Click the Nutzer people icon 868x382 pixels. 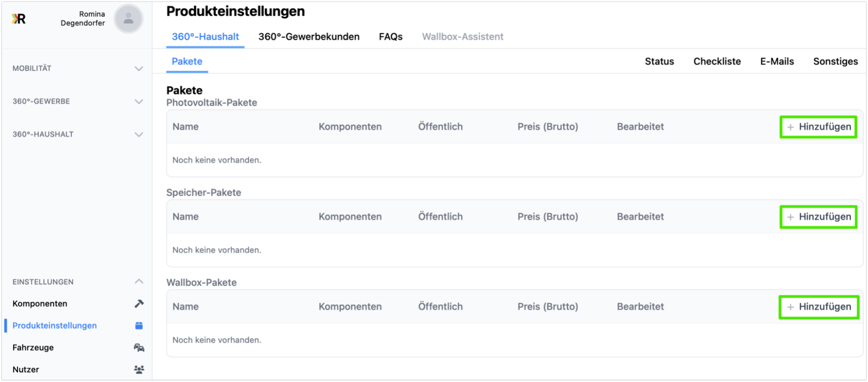coord(139,369)
